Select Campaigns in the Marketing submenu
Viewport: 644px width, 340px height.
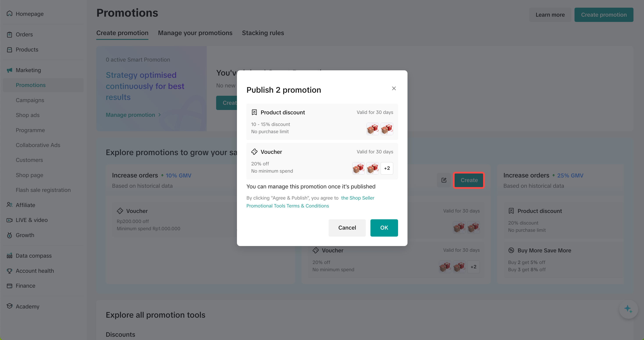tap(30, 100)
